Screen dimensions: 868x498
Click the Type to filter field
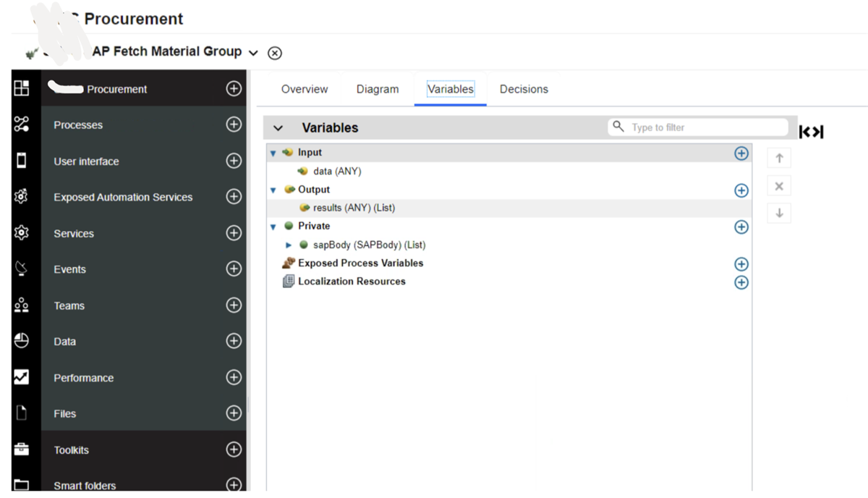(705, 127)
